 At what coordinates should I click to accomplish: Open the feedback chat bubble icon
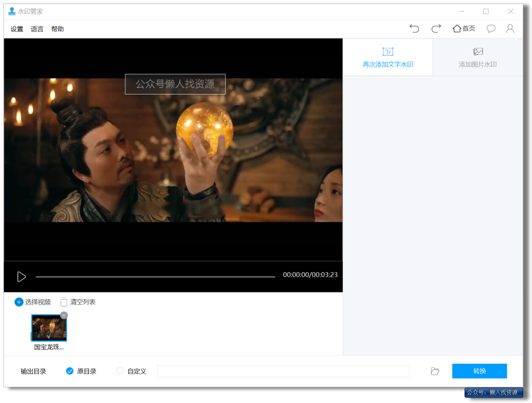click(x=491, y=29)
